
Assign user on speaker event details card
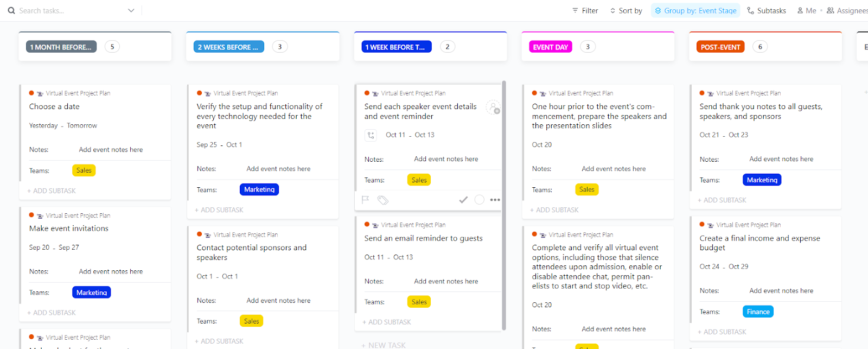493,107
